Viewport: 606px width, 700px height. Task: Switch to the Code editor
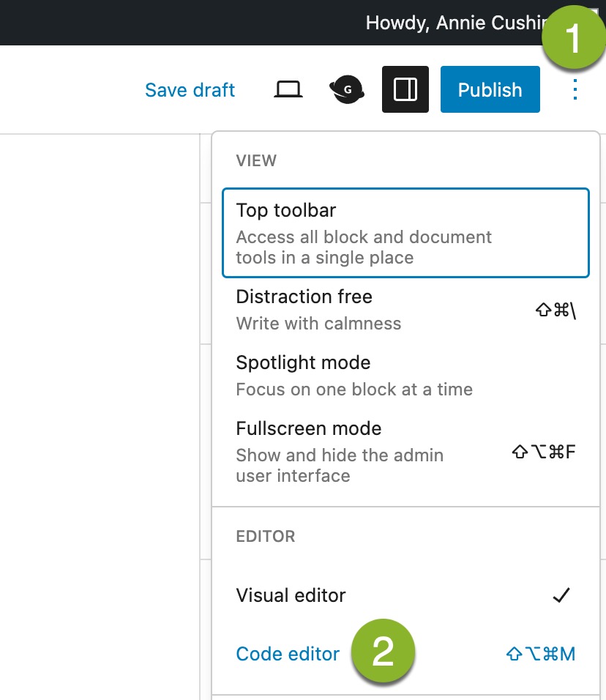coord(288,654)
